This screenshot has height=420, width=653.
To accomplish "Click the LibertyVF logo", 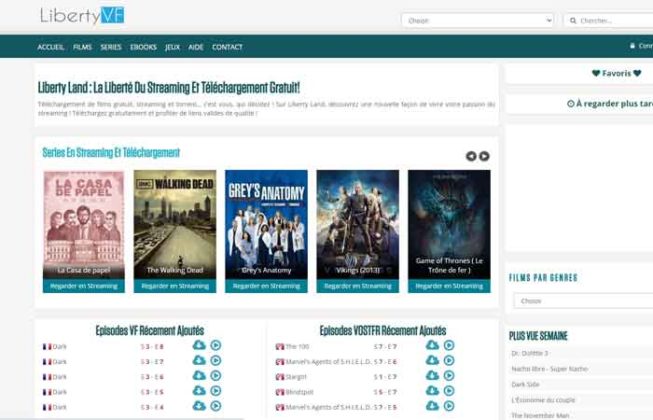I will (x=82, y=16).
